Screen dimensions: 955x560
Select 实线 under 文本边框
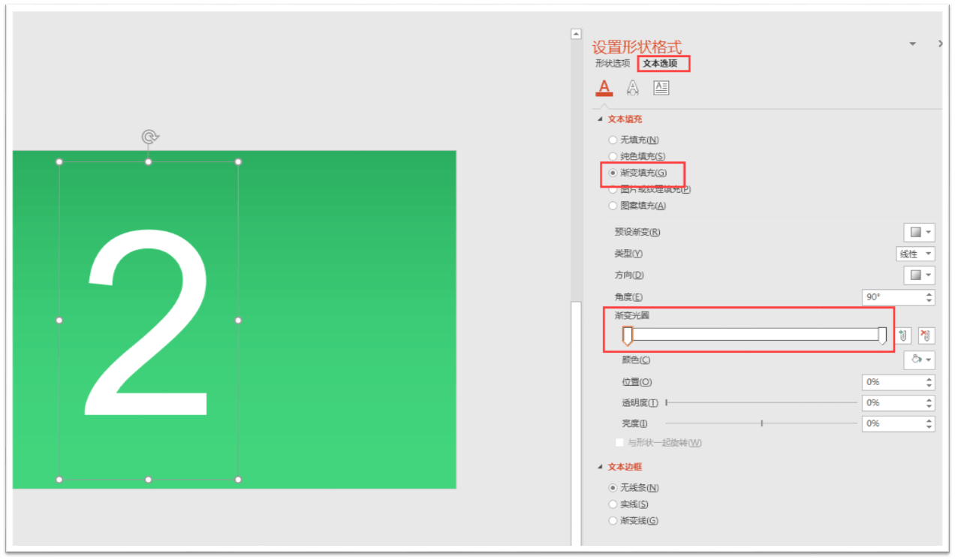pos(613,504)
